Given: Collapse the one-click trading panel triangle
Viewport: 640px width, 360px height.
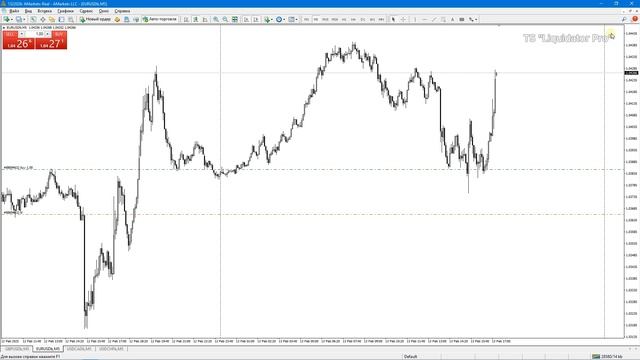Looking at the screenshot, I should coord(4,28).
